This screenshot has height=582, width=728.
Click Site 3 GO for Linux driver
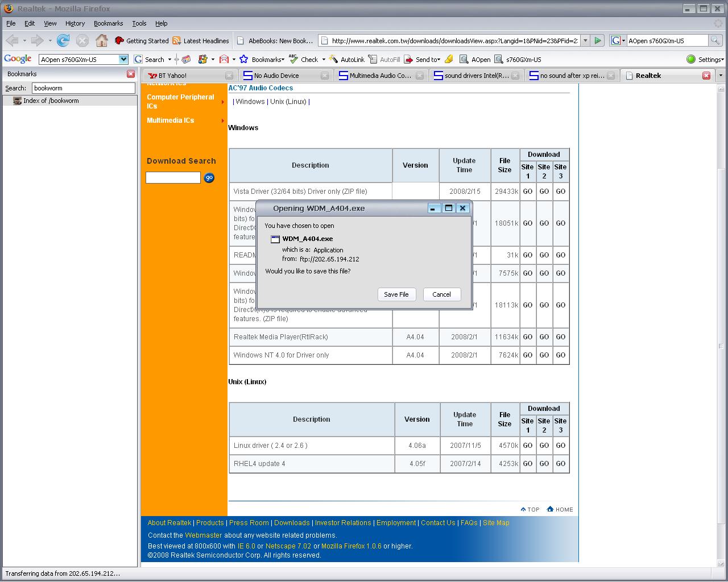[x=561, y=446]
